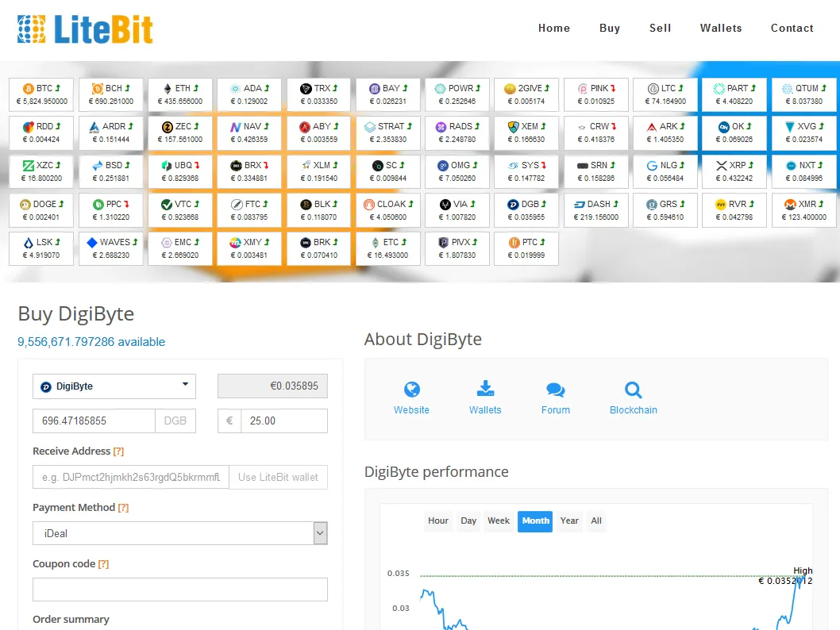Switch chart to Week range
840x630 pixels.
pos(499,521)
